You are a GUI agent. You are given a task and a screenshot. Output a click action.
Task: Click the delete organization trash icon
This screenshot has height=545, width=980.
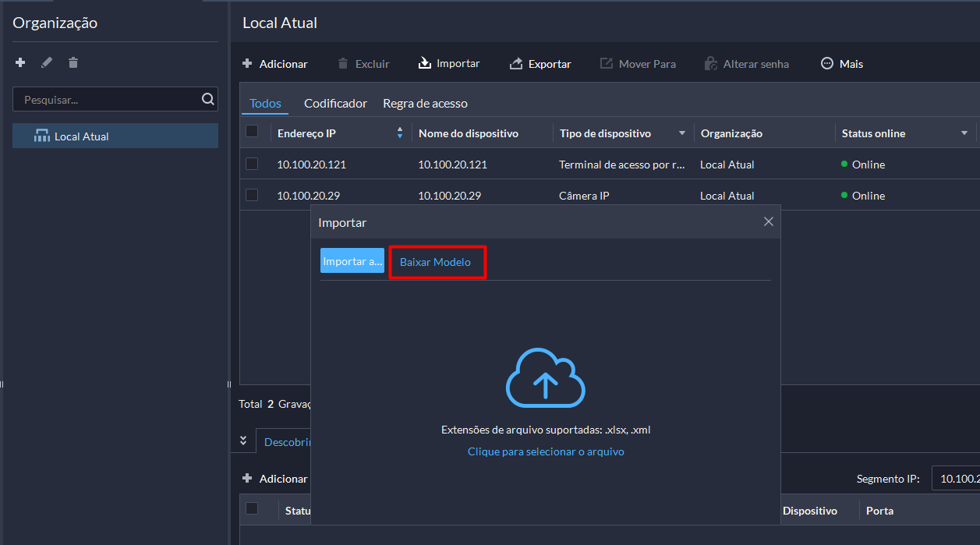pyautogui.click(x=73, y=62)
